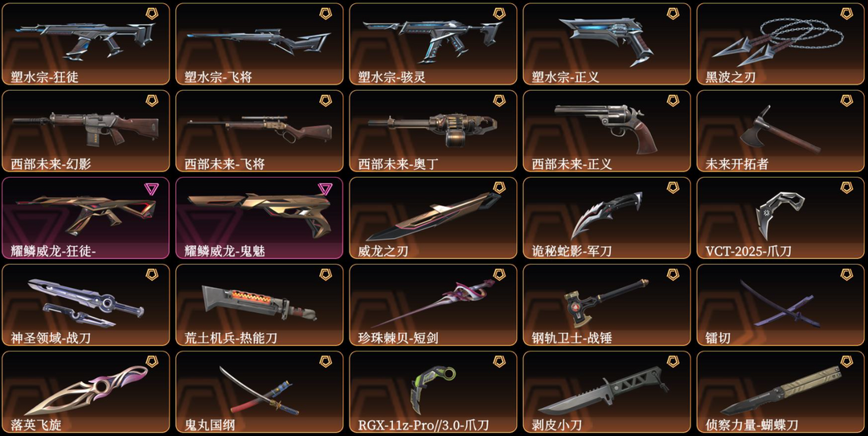Click the gold tier badge on 钢轨卫士-战锤
The height and width of the screenshot is (436, 868).
pyautogui.click(x=673, y=275)
